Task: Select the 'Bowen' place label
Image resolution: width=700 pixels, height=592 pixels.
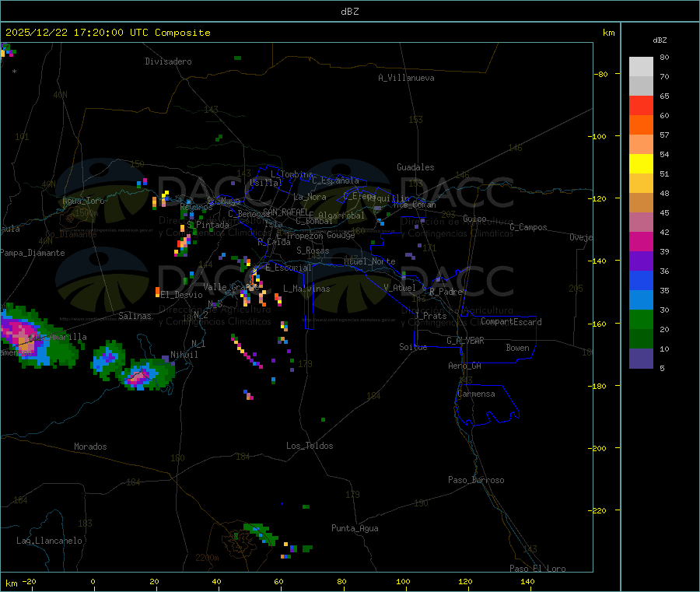Action: coord(517,348)
